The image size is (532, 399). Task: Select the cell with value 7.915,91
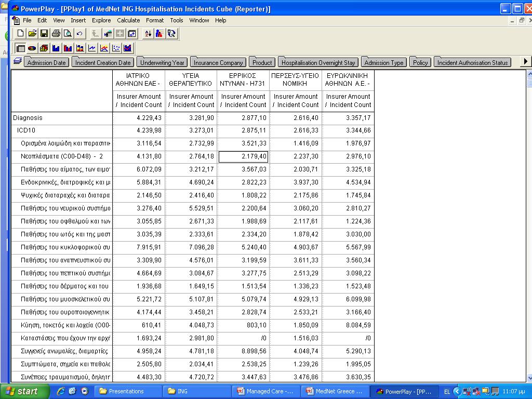click(x=139, y=247)
